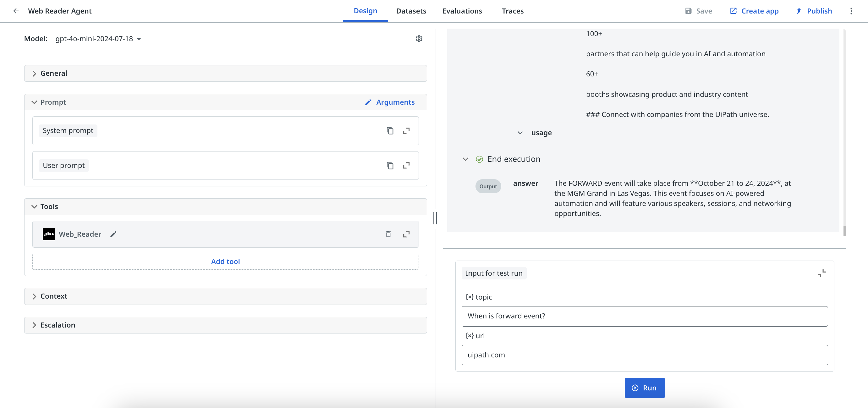868x408 pixels.
Task: Click the Arguments pencil icon
Action: pyautogui.click(x=368, y=102)
